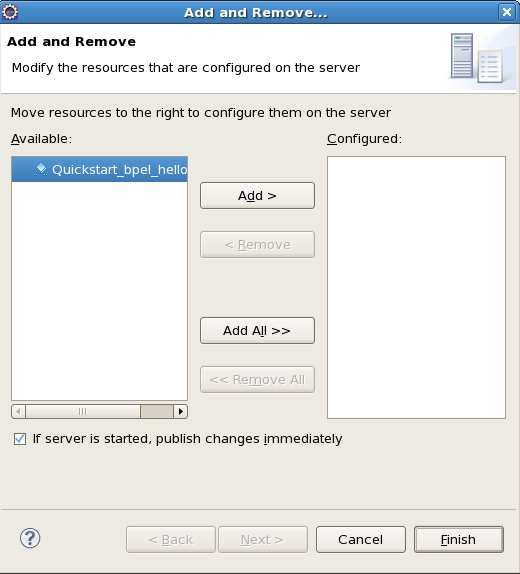This screenshot has height=574, width=520.
Task: Click the << Remove All button
Action: [257, 380]
